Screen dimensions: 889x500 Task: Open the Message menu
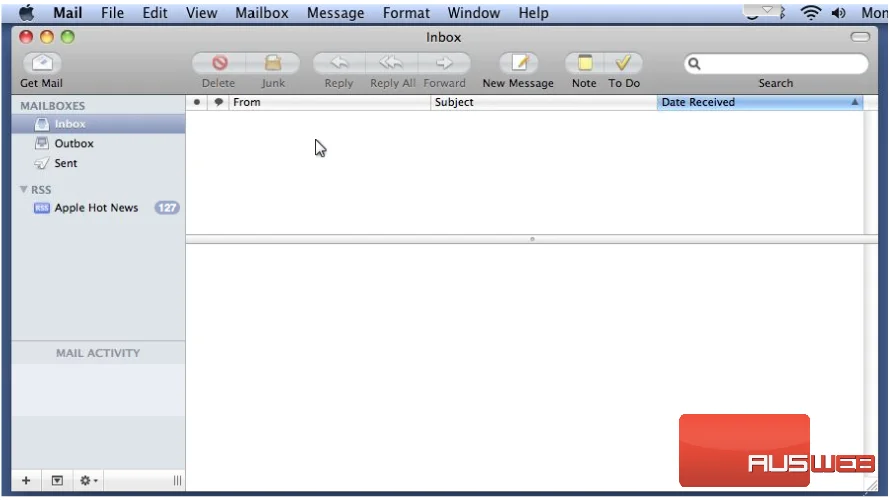(x=335, y=12)
